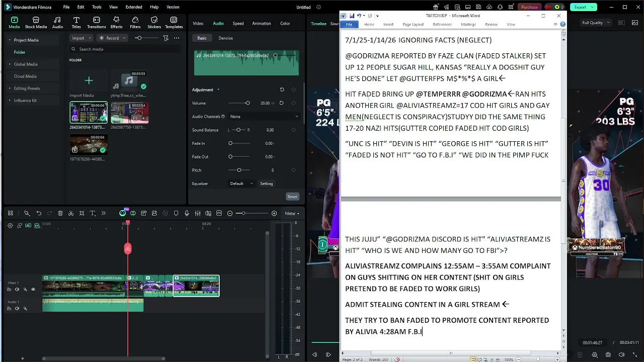Adjust the media thumbnail size slider

point(145,38)
